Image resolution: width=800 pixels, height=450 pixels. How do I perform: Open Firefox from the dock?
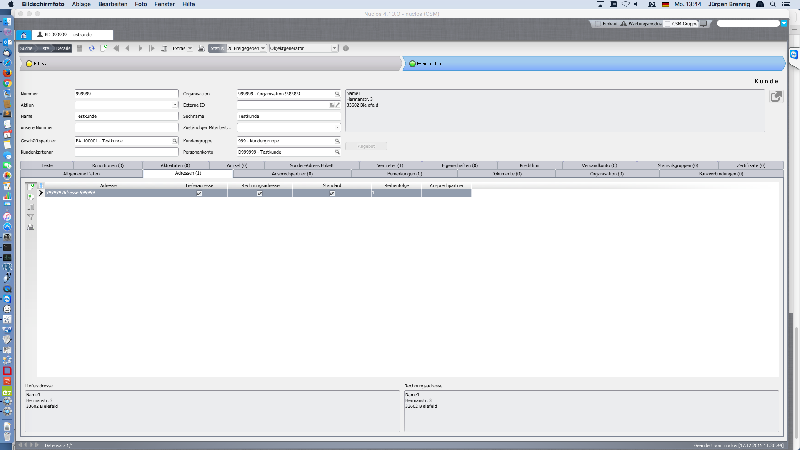(x=7, y=73)
